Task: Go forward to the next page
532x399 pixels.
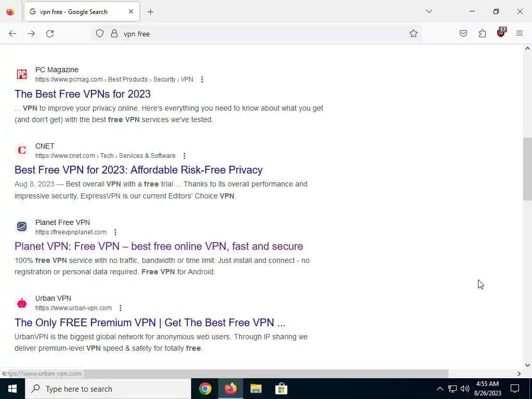Action: coord(31,34)
